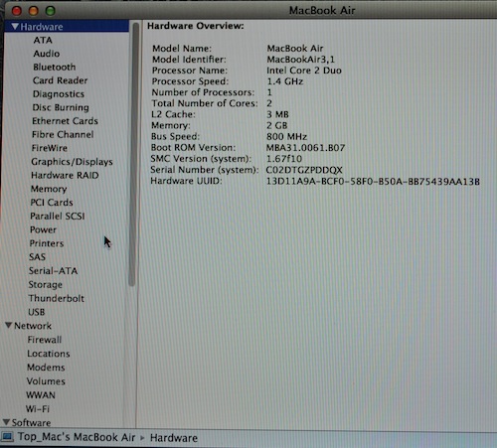The image size is (497, 448).
Task: Choose the Card Reader entry
Action: 61,80
